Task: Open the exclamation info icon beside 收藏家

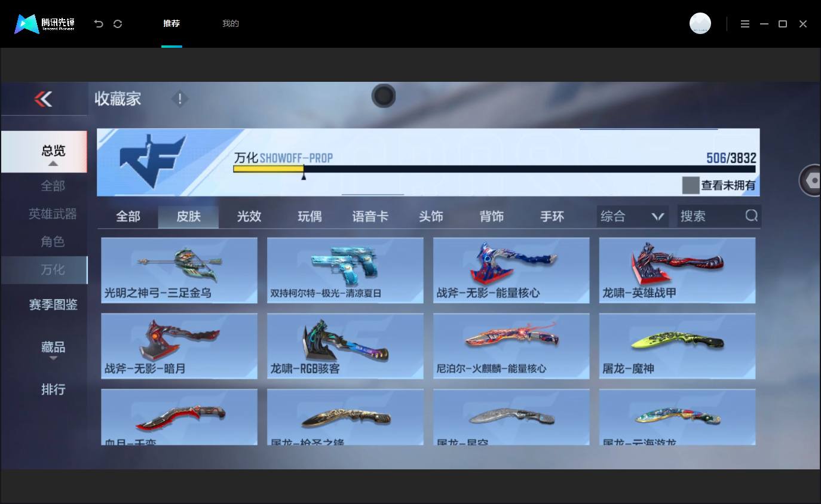Action: [x=180, y=99]
